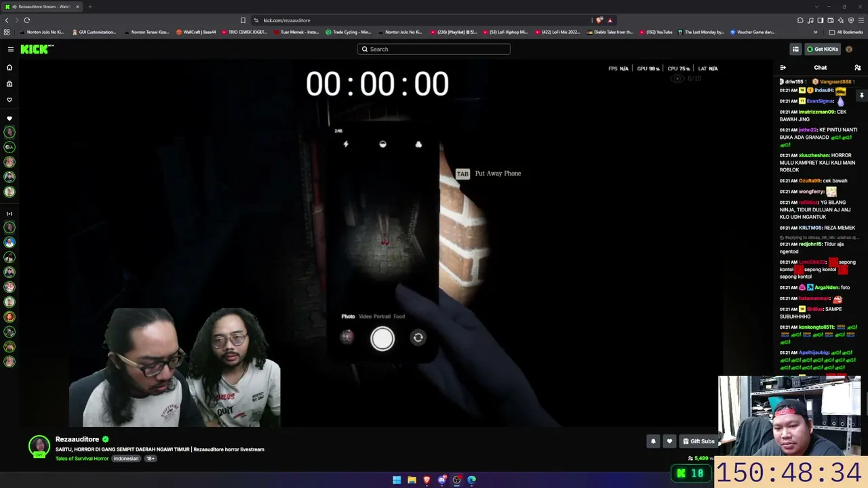Expand the hidden bookmarks overflow chevron

click(x=816, y=32)
